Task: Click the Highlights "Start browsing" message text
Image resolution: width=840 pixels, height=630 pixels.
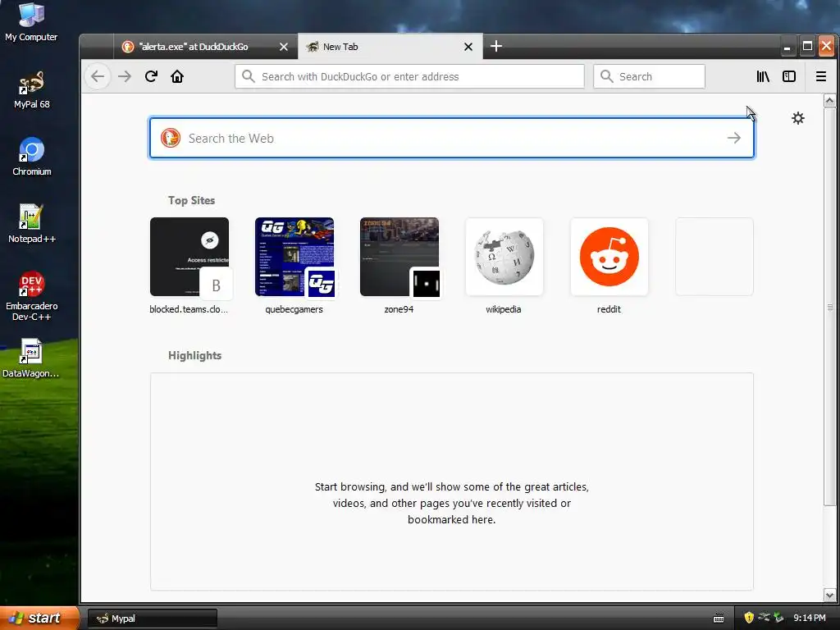Action: (x=452, y=503)
